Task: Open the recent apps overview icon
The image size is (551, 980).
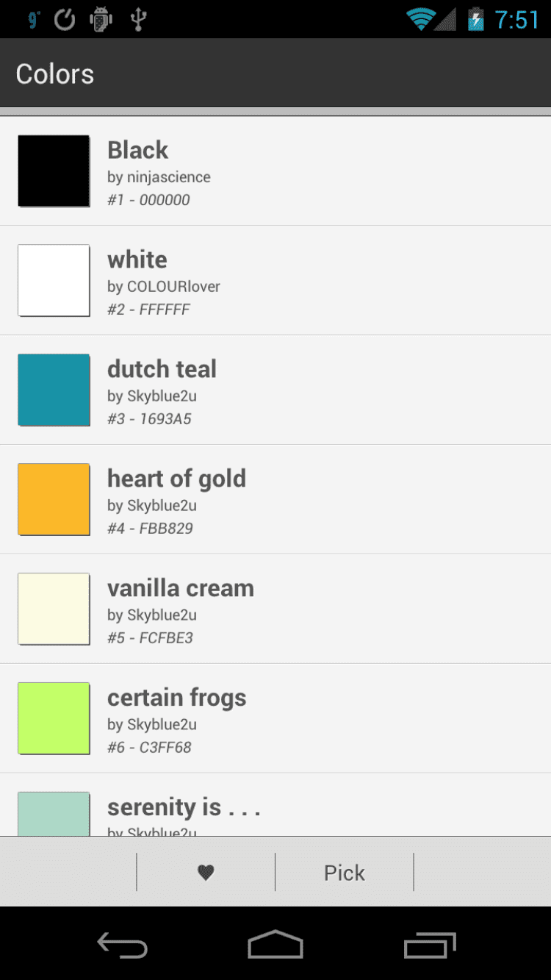Action: 430,945
